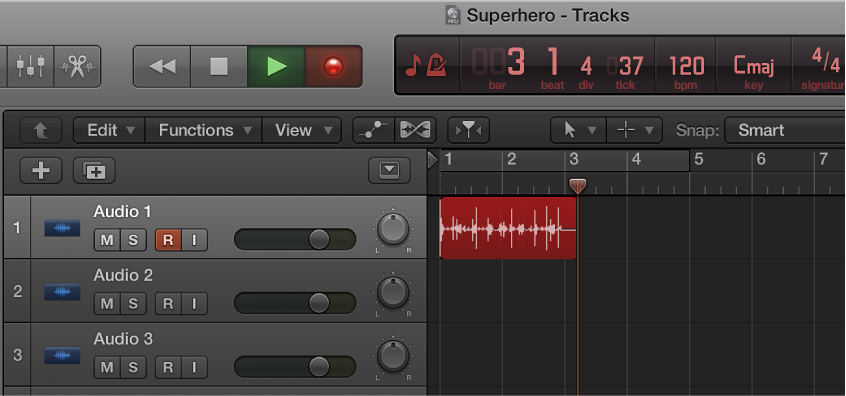
Task: Solo the Audio 3 track
Action: (x=133, y=367)
